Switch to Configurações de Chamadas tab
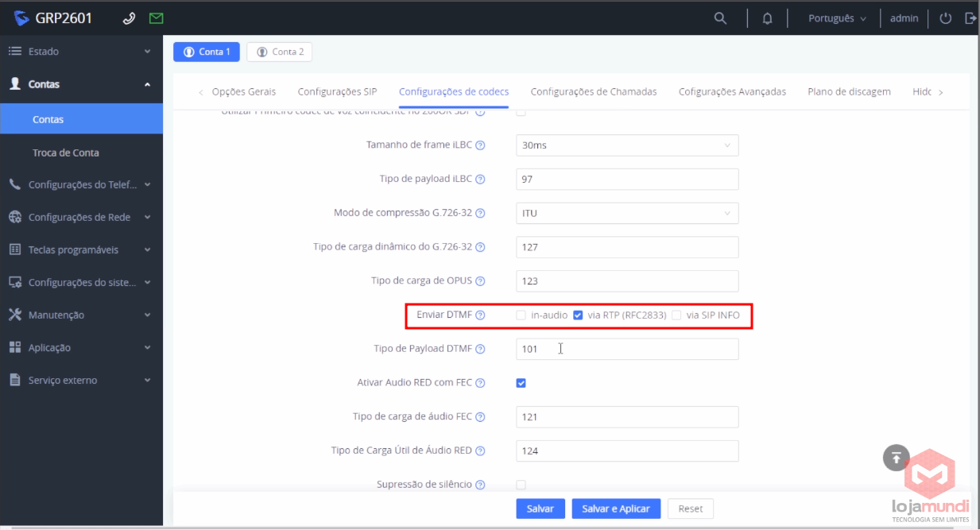The height and width of the screenshot is (530, 980). 594,91
